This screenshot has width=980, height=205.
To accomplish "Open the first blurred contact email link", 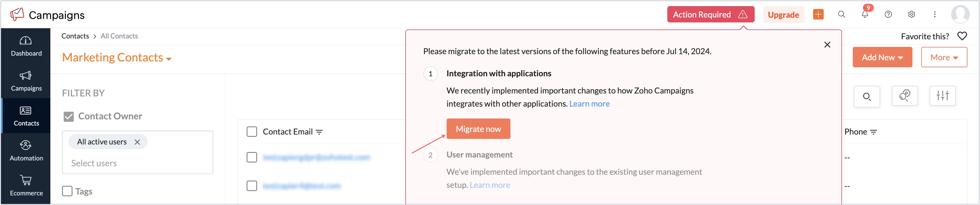I will pos(316,158).
